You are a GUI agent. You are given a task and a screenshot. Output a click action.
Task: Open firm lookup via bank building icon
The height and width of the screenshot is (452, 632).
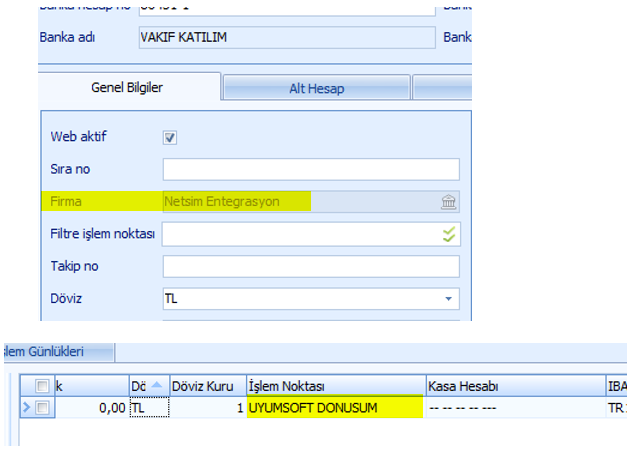(448, 202)
